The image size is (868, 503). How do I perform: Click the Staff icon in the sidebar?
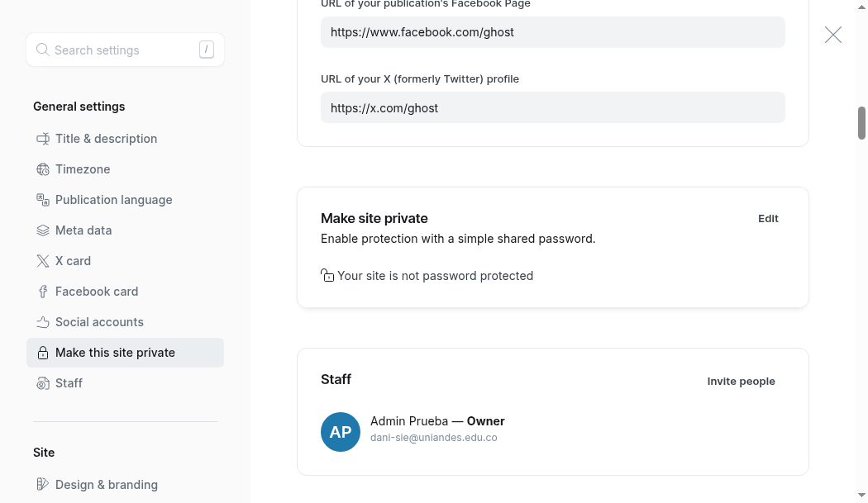coord(43,383)
